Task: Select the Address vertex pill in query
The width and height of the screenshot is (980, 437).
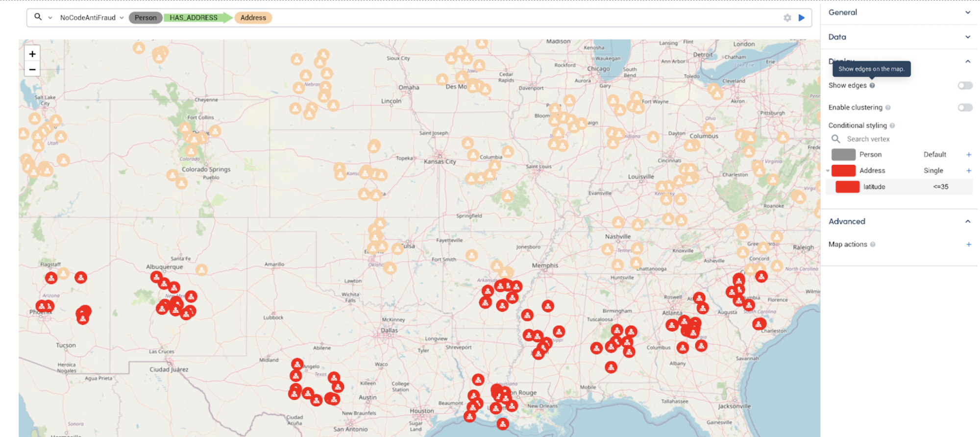Action: coord(253,18)
